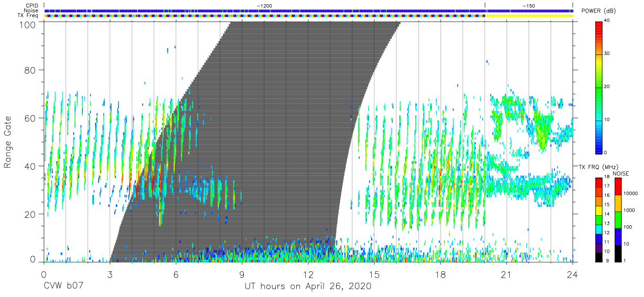Click the 18 tick on the UT hours axis
Image resolution: width=644 pixels, height=297 pixels.
coord(441,274)
